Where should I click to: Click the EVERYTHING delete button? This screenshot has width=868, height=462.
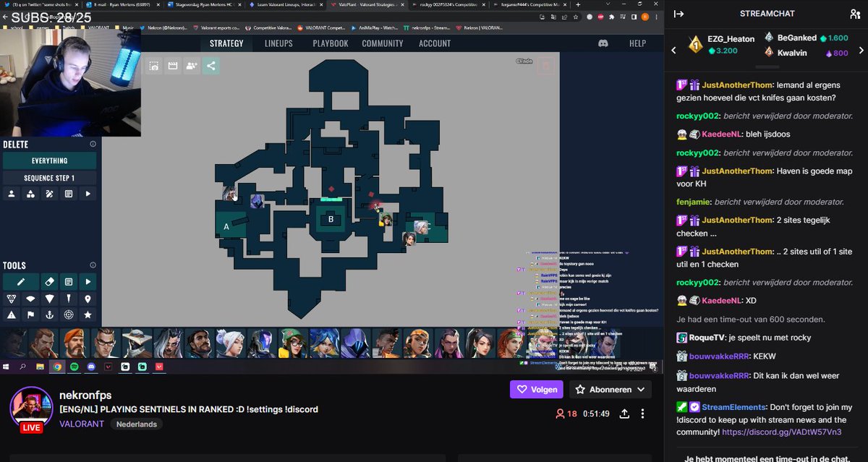(x=49, y=161)
